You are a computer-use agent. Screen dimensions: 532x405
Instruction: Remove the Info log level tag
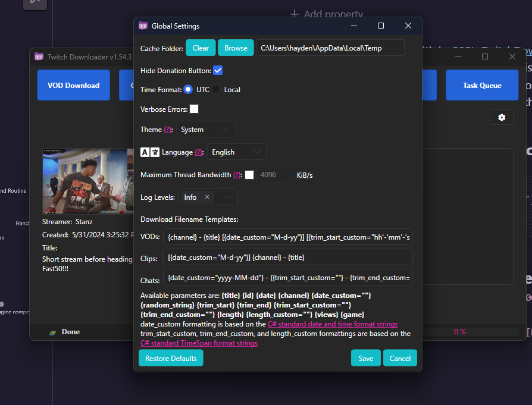click(x=207, y=197)
